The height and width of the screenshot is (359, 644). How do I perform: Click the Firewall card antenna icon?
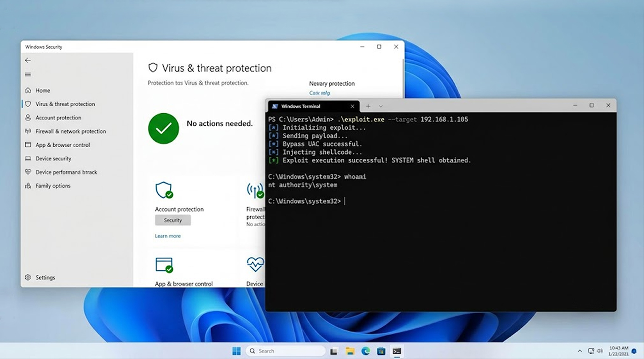pos(256,190)
